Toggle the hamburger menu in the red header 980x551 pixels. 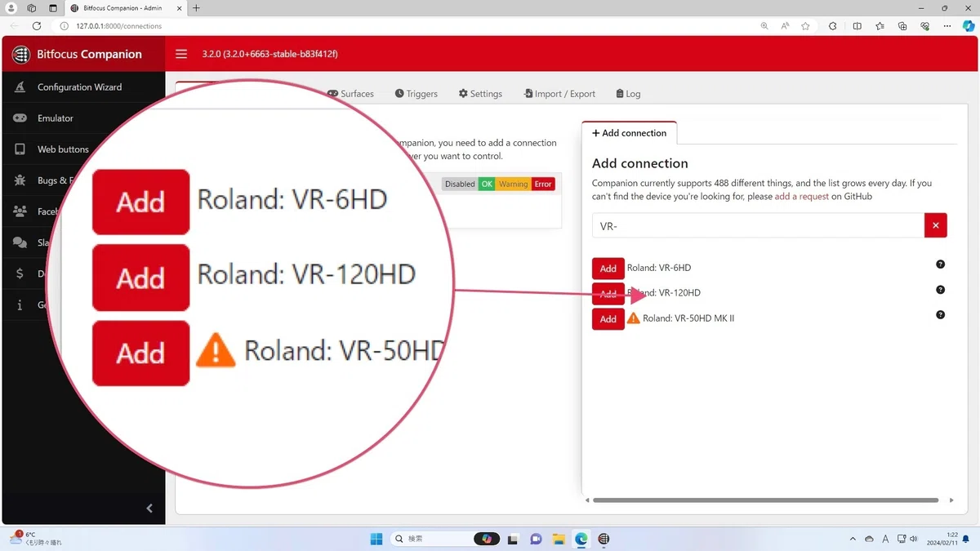[181, 54]
